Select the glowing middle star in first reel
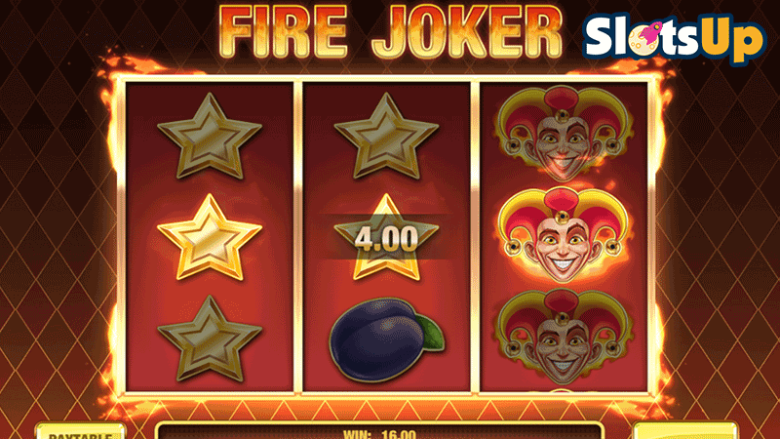The image size is (780, 439). pos(209,238)
